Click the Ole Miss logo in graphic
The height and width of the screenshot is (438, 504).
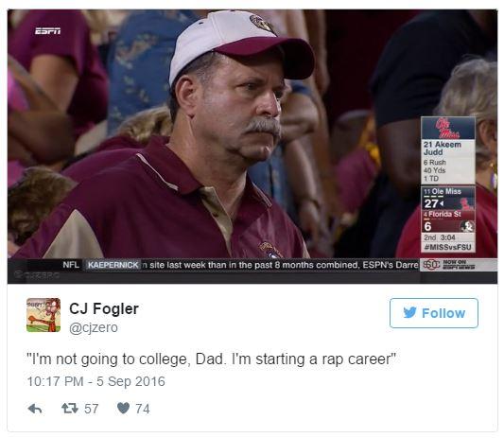(448, 128)
